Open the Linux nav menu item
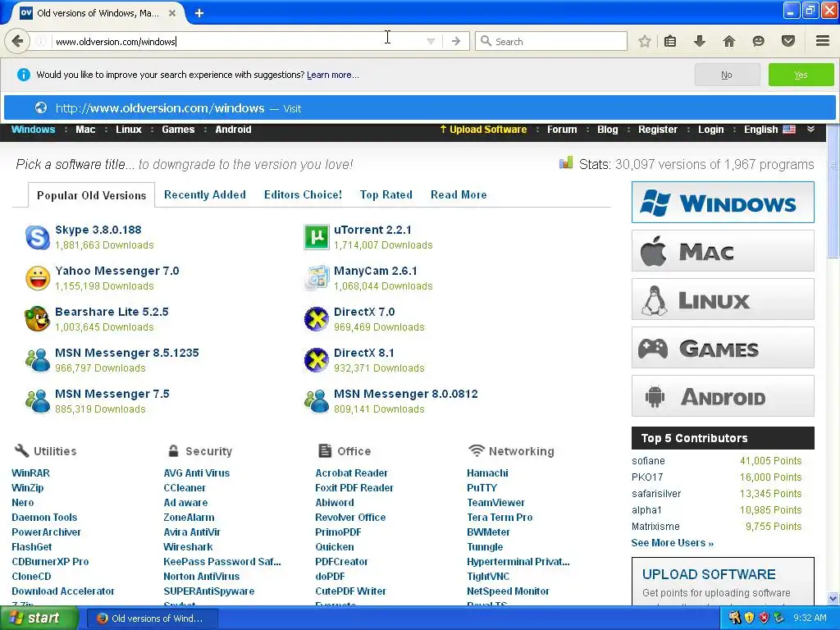The height and width of the screenshot is (630, 840). (x=129, y=130)
